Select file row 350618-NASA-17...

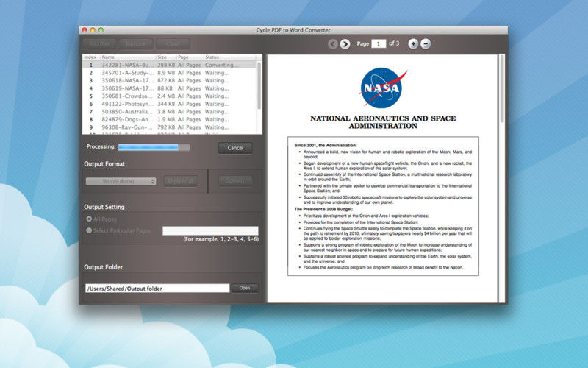[170, 81]
